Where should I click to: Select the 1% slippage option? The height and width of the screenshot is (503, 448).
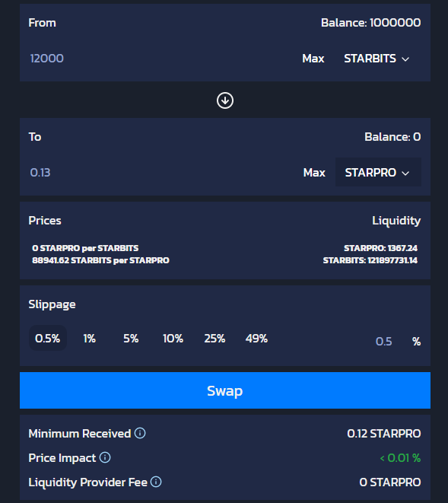point(89,338)
